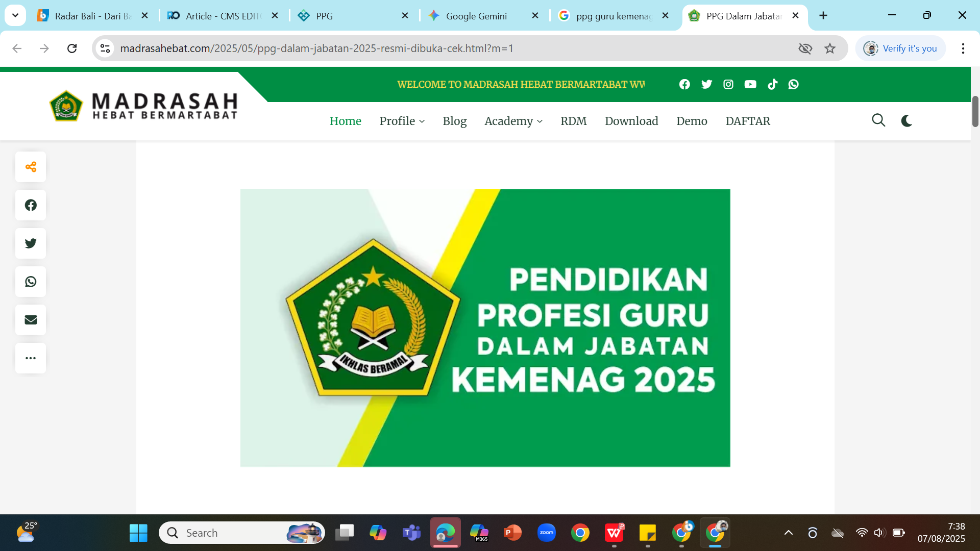
Task: Go forward with the browser forward arrow
Action: point(44,48)
